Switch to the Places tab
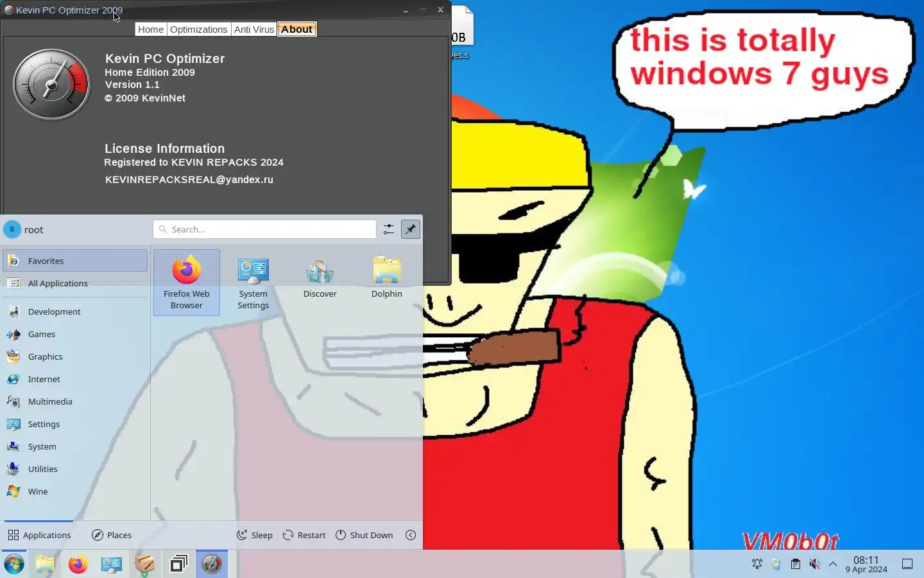The image size is (924, 578). pyautogui.click(x=112, y=535)
